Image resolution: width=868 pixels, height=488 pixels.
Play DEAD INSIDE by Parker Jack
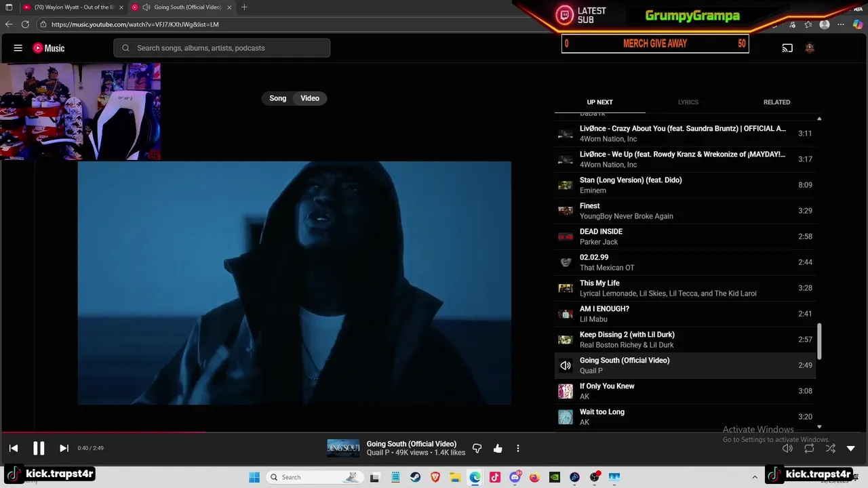[685, 237]
